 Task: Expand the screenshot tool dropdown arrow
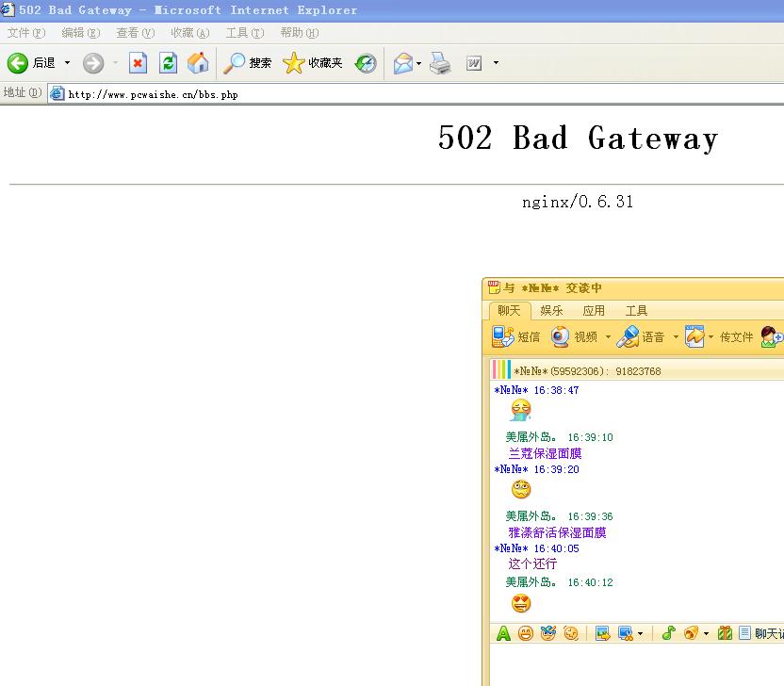click(640, 634)
